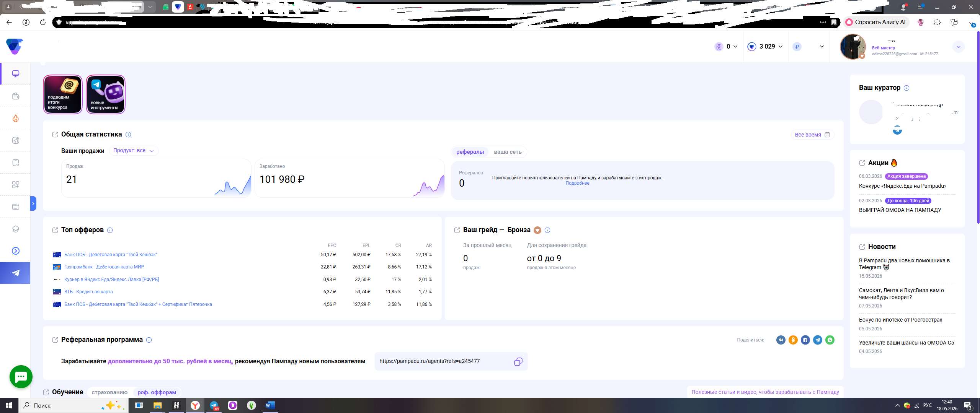Open offer Курьер в Яндекс.Еда/Яндекс.Лавка
Viewport: 980px width, 413px height.
point(111,280)
